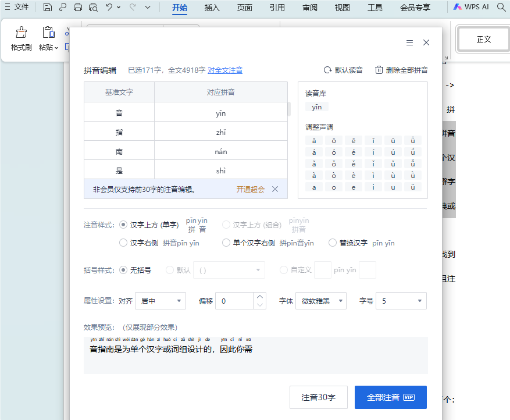Select 汉字右侧 annotation style
This screenshot has height=420, width=510.
pos(123,243)
